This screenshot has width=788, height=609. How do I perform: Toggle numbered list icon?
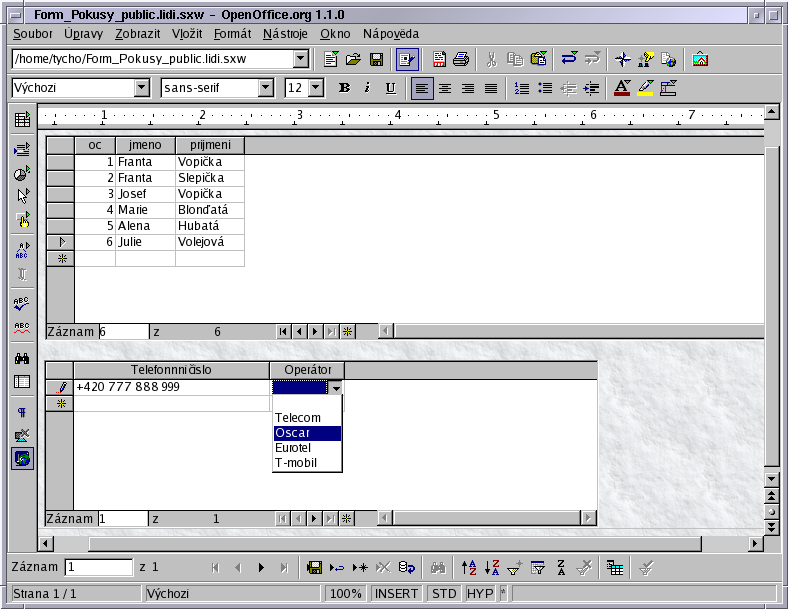click(x=522, y=88)
